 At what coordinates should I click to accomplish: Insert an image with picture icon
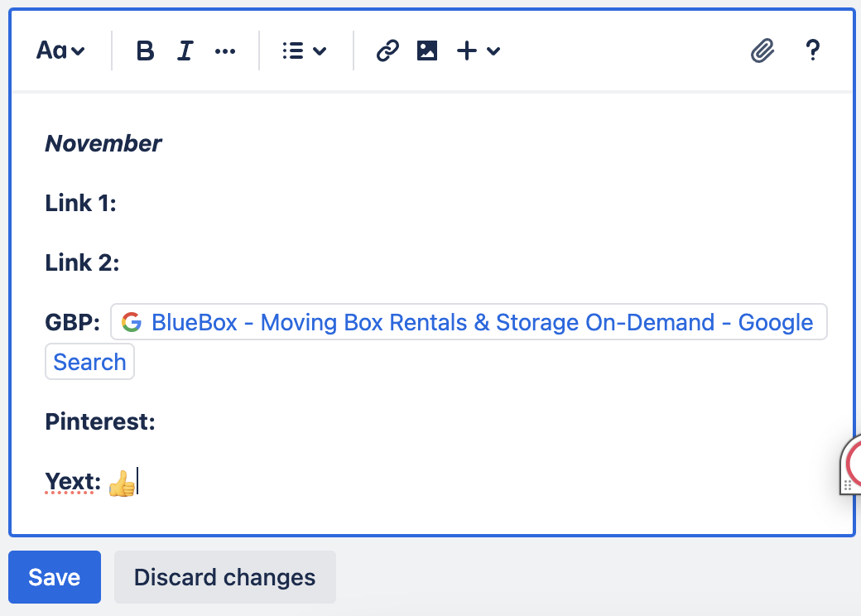(x=427, y=51)
